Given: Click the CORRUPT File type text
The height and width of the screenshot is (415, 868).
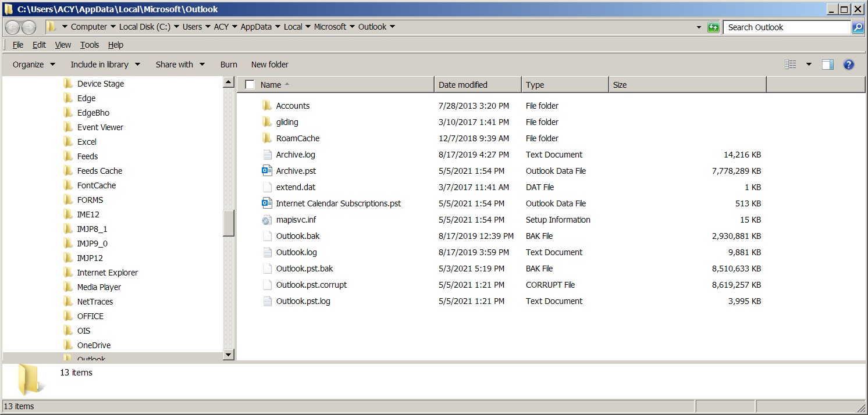Looking at the screenshot, I should (x=550, y=285).
